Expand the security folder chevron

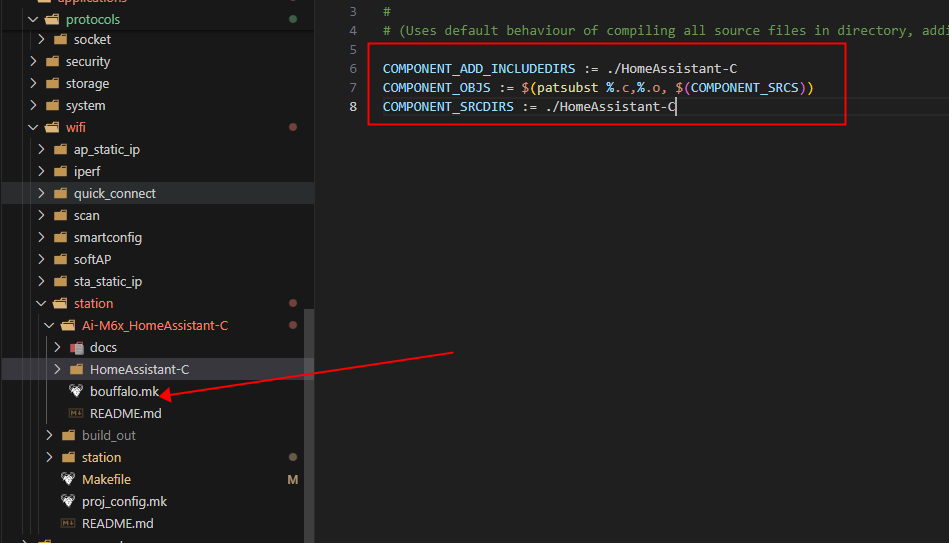click(33, 61)
